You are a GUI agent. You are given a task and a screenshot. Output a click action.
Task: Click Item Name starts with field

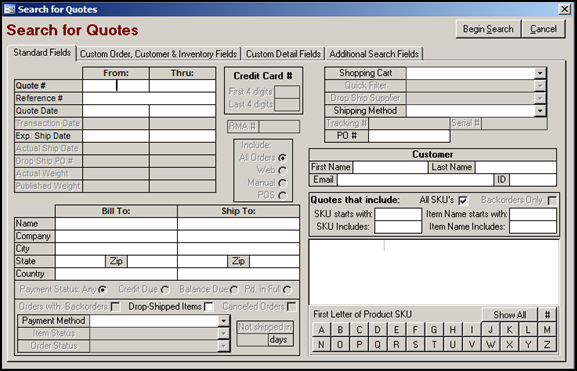(533, 214)
